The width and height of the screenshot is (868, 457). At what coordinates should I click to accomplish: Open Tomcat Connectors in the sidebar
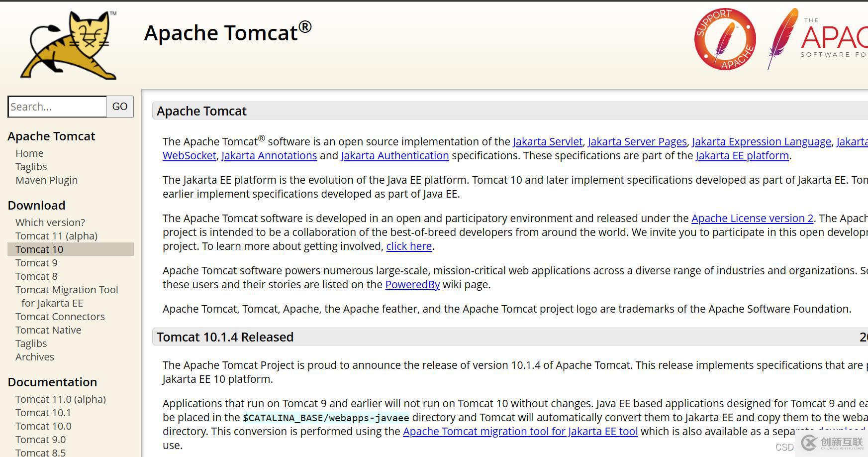click(60, 317)
